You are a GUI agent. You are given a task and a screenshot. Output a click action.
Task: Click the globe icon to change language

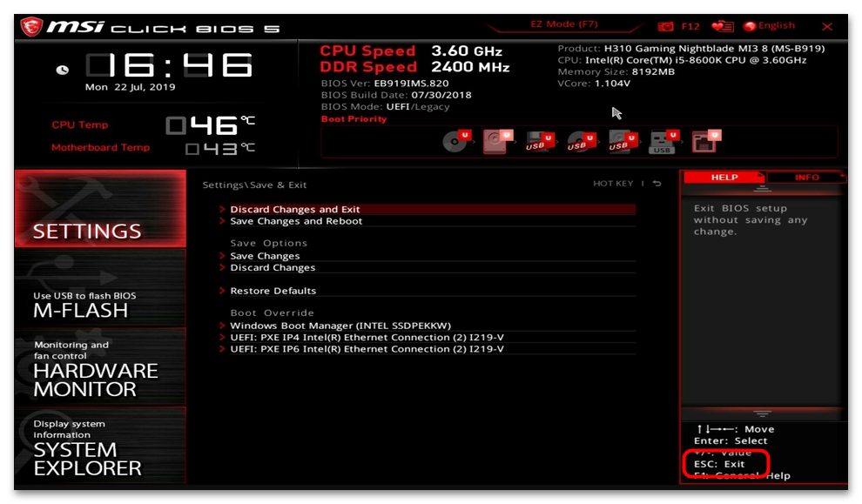(x=750, y=26)
